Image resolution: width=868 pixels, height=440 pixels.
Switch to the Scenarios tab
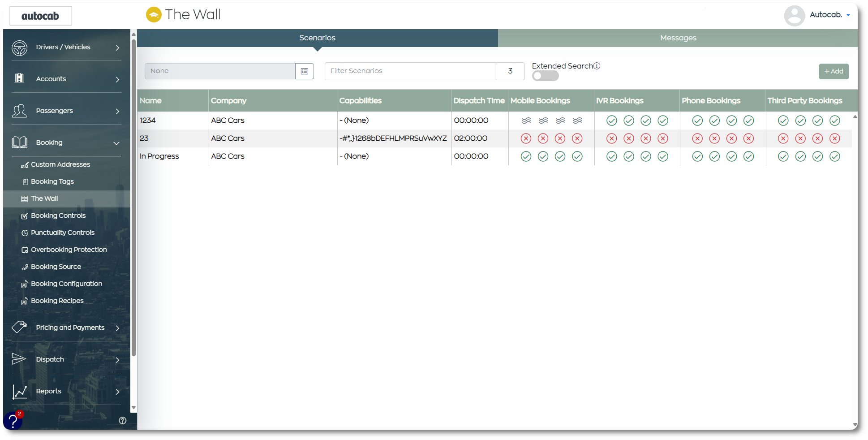(x=318, y=38)
